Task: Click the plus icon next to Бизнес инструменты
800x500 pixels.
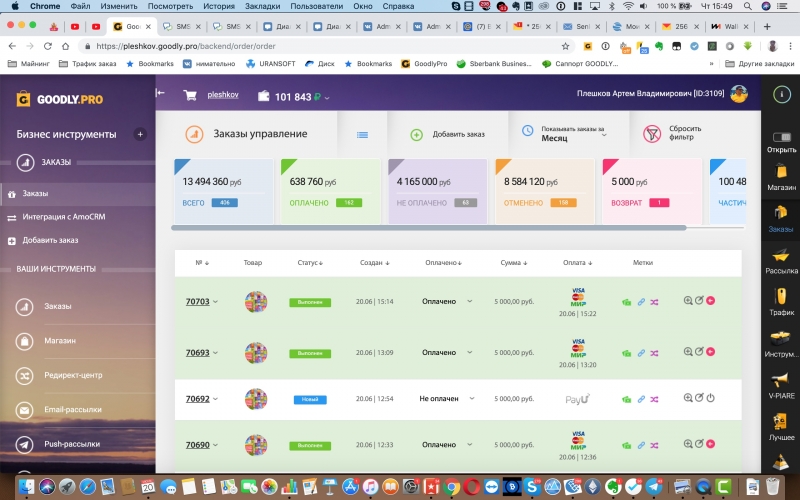Action: click(x=140, y=134)
